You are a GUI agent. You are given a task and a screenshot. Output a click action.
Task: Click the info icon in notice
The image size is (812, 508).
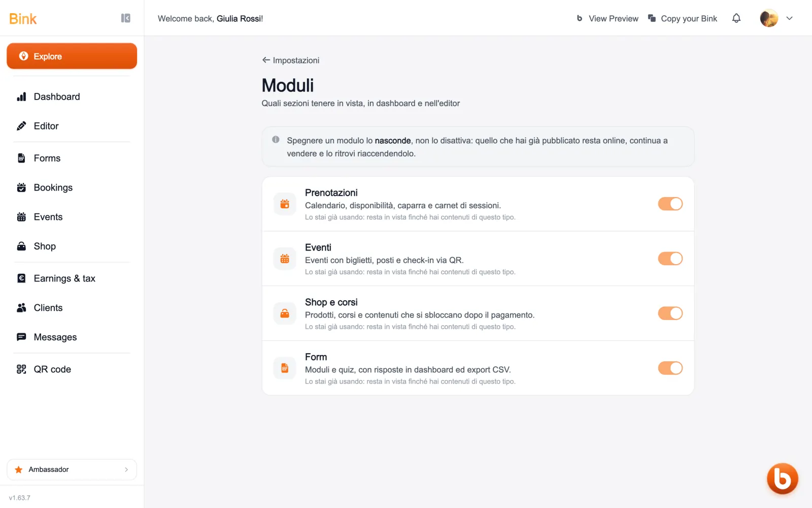[x=276, y=139]
